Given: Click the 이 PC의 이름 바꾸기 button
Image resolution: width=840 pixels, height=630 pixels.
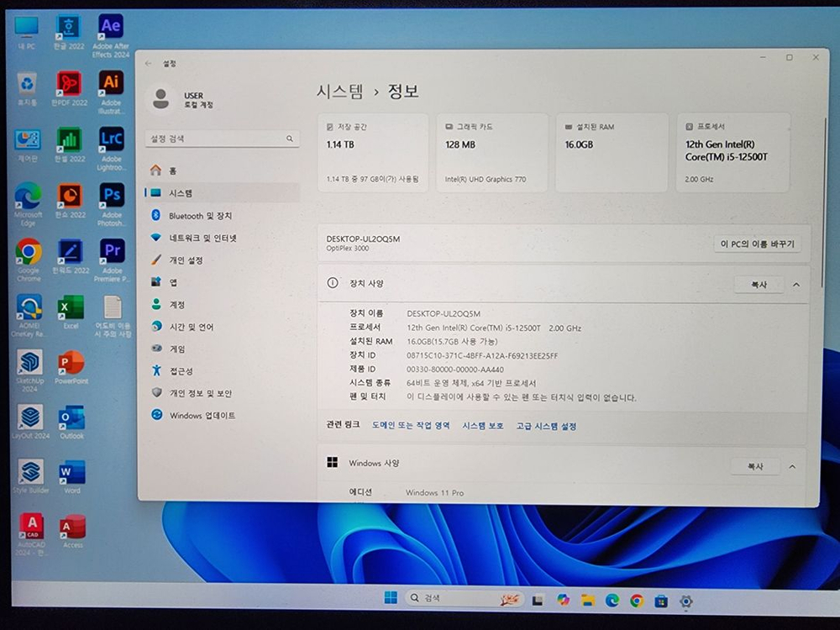Looking at the screenshot, I should pos(754,244).
